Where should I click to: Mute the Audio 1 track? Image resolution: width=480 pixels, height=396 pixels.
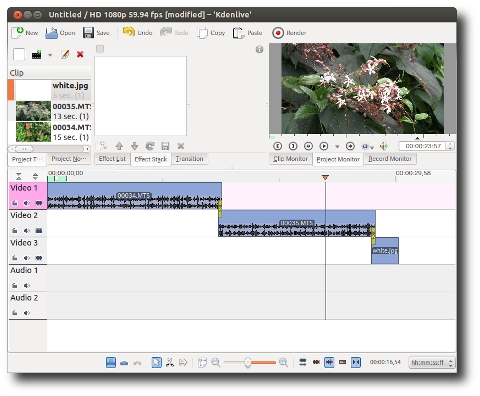pyautogui.click(x=27, y=285)
